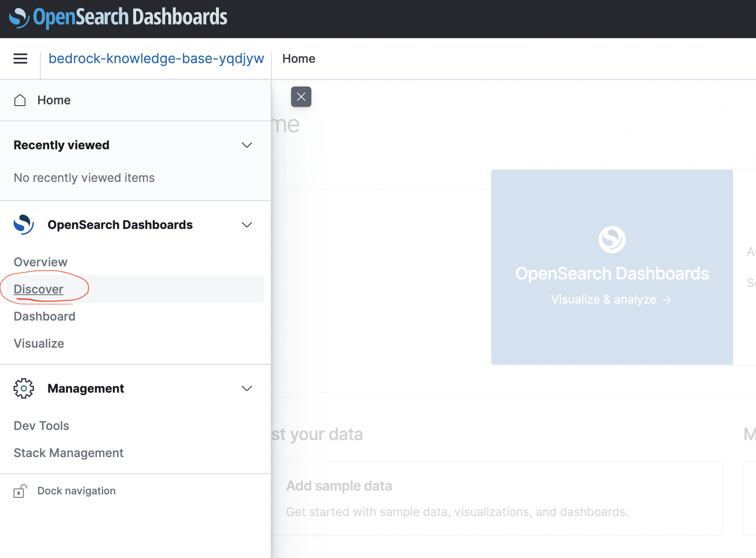Open Stack Management link
The width and height of the screenshot is (756, 558).
[68, 453]
